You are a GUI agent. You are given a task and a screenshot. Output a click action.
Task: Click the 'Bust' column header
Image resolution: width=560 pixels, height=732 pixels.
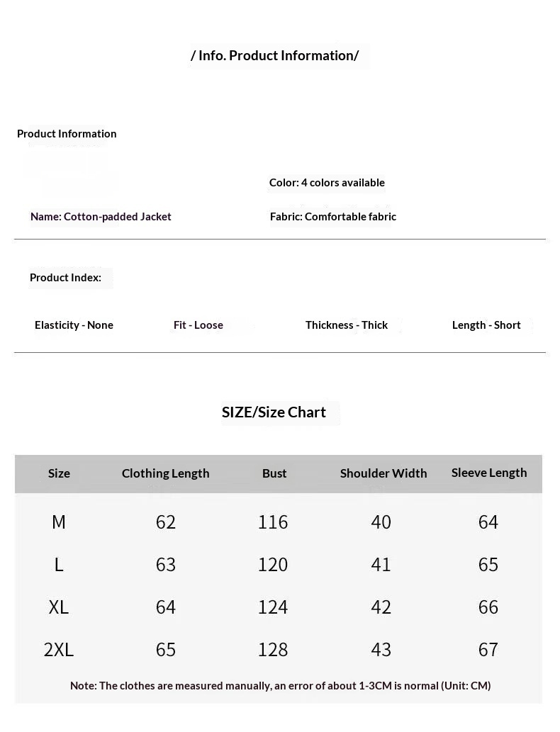274,473
